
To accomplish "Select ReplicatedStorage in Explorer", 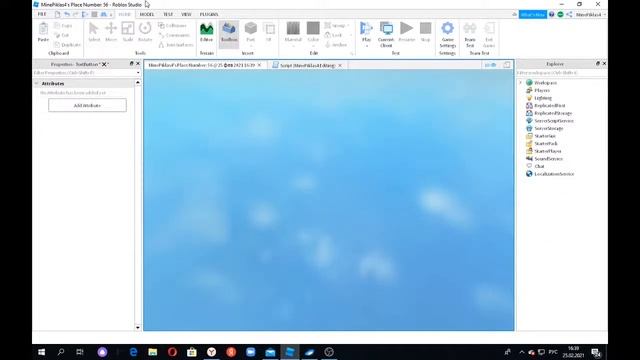I will click(x=553, y=113).
